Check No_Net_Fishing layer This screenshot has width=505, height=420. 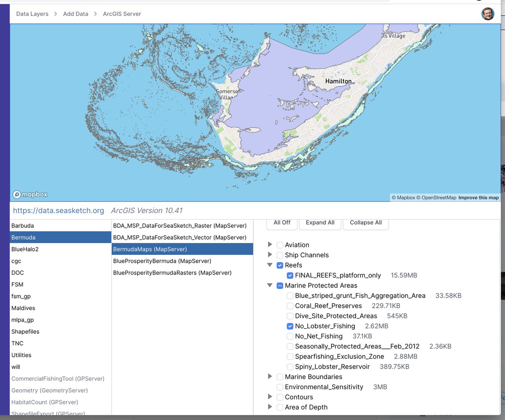coord(290,336)
